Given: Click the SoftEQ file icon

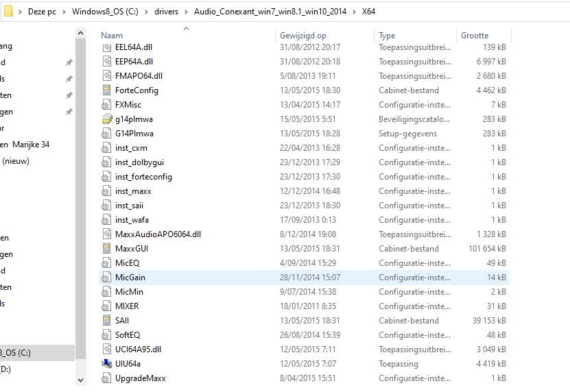Looking at the screenshot, I should (x=106, y=335).
